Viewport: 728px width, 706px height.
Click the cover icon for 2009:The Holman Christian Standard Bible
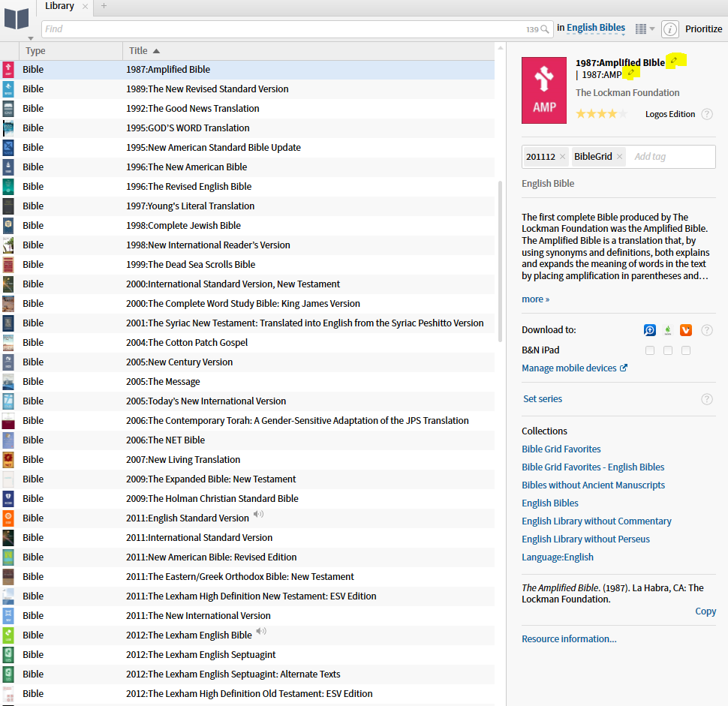8,498
